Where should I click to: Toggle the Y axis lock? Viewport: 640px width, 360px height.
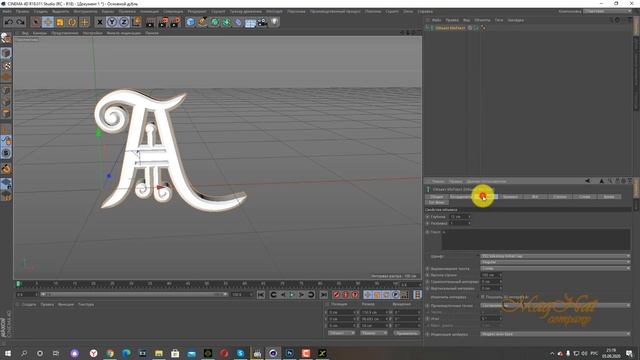(112, 22)
